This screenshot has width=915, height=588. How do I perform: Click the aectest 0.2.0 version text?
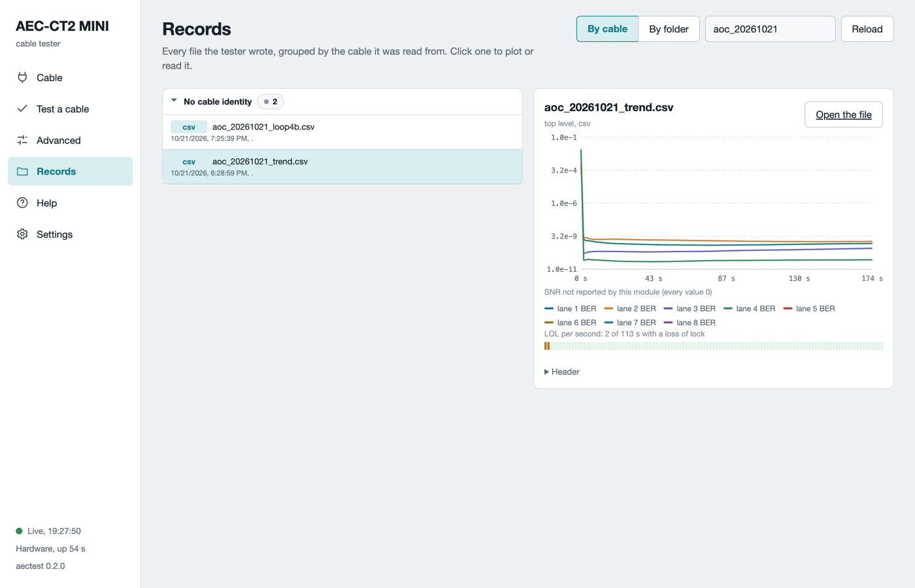click(x=41, y=566)
